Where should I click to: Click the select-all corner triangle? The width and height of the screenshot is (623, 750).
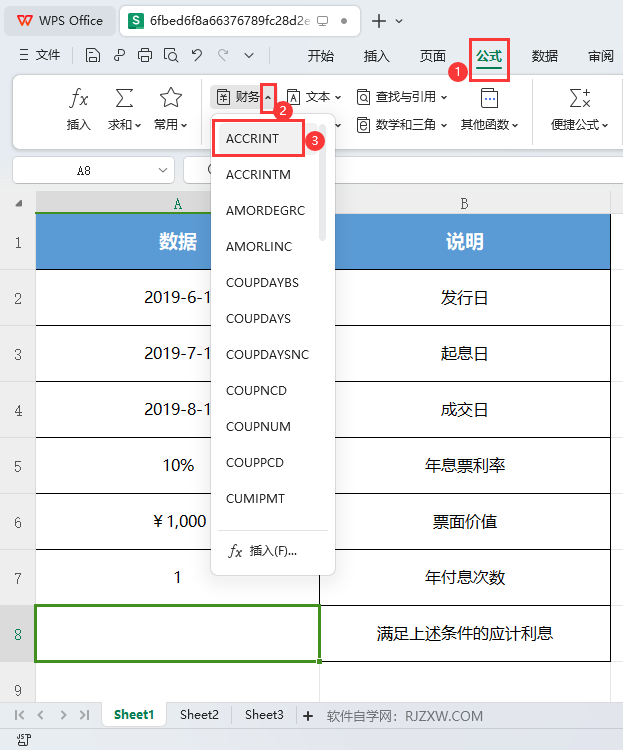19,203
